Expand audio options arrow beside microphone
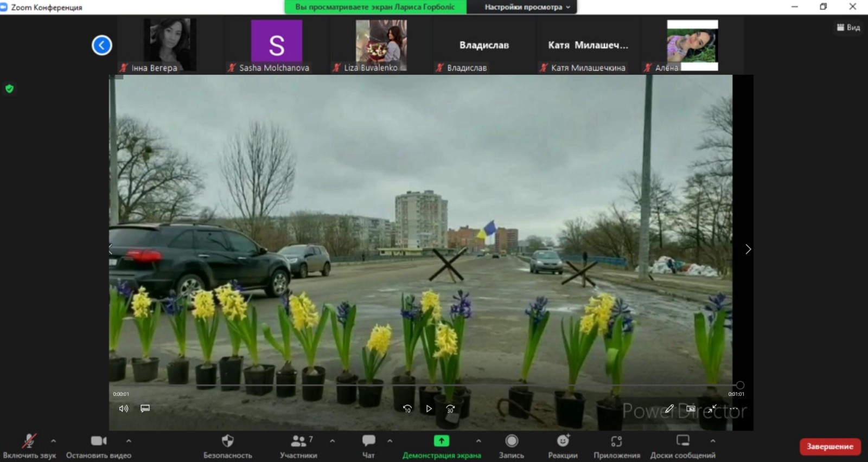This screenshot has width=868, height=462. click(x=53, y=441)
